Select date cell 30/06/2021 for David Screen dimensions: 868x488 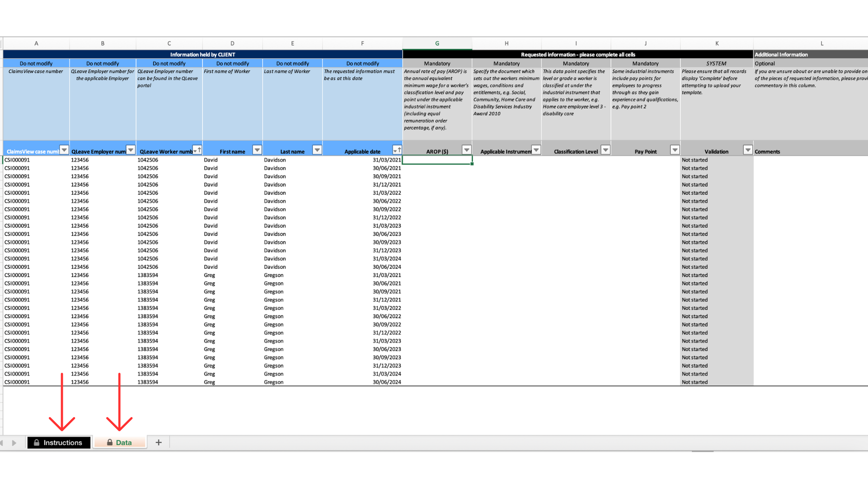pos(363,168)
